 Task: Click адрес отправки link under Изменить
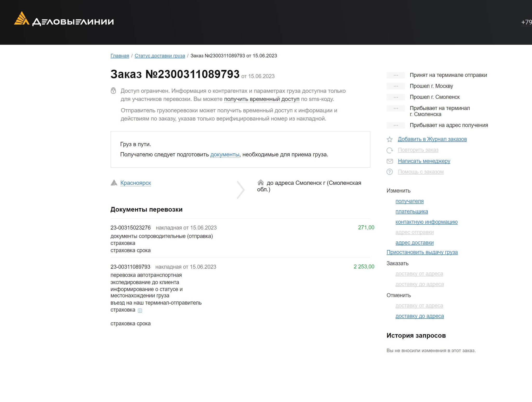click(414, 232)
